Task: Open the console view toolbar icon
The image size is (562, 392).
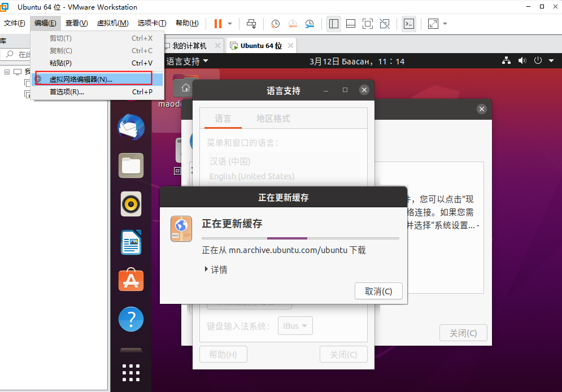Action: tap(409, 24)
